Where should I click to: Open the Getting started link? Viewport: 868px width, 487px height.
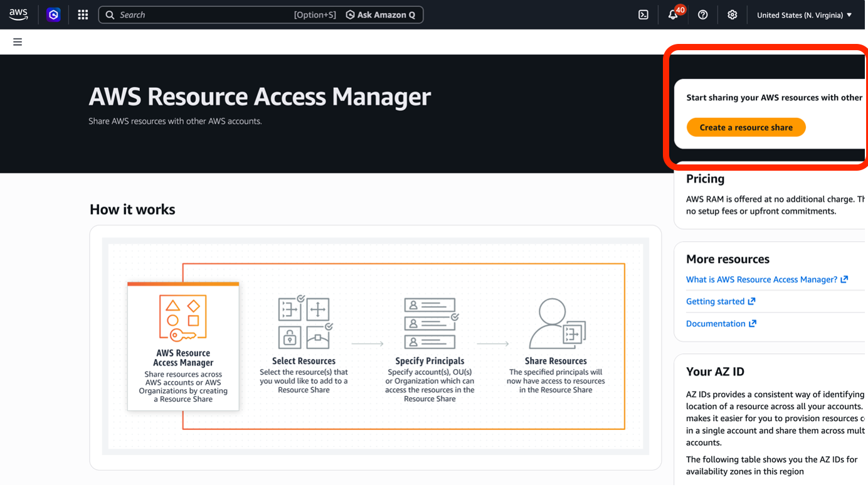[x=721, y=301]
